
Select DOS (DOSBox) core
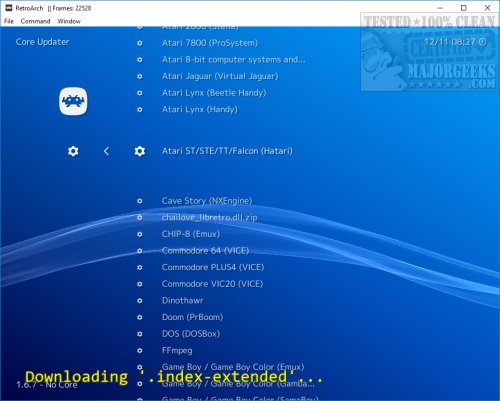(x=191, y=334)
